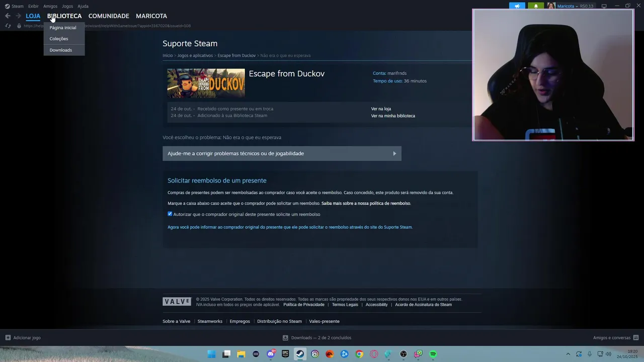The height and width of the screenshot is (362, 644).
Task: Open the Jogos menu
Action: pos(67,6)
